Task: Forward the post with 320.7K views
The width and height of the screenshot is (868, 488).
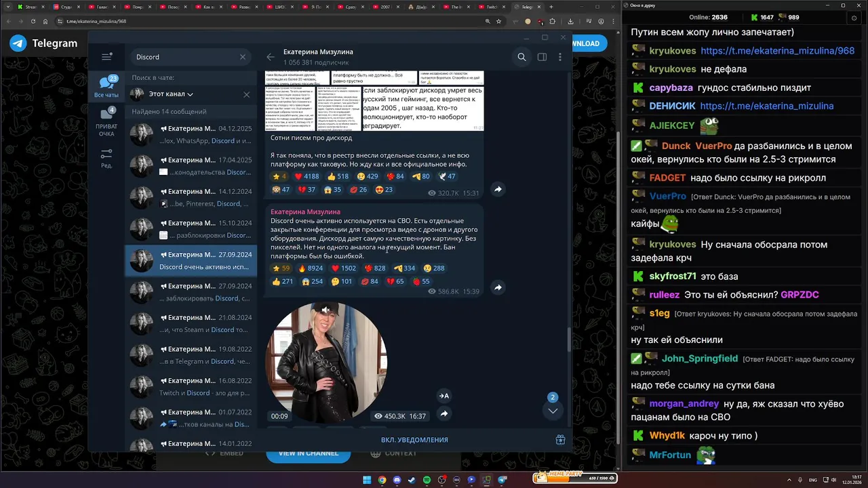Action: [x=498, y=190]
